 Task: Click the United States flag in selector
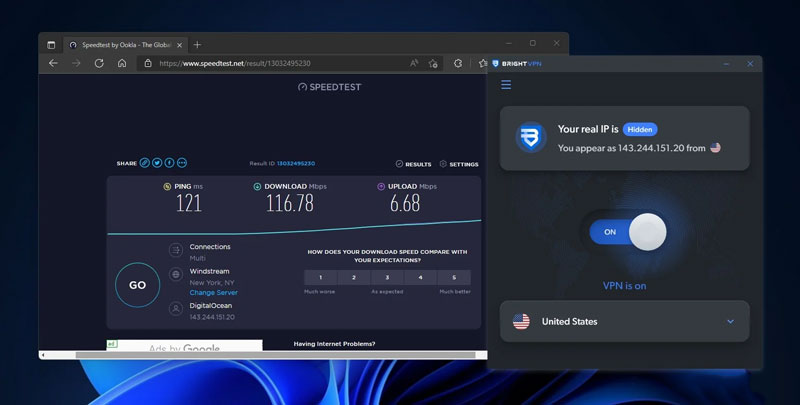pos(521,321)
